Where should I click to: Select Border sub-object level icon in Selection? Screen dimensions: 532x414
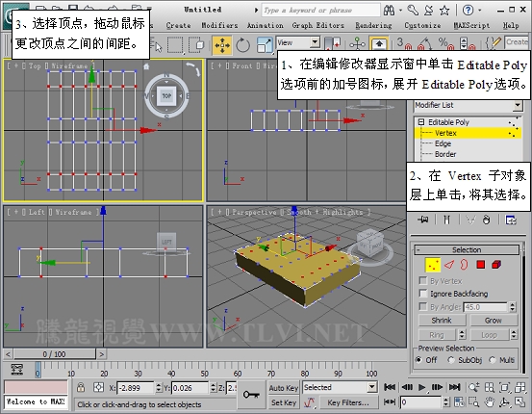(x=464, y=265)
